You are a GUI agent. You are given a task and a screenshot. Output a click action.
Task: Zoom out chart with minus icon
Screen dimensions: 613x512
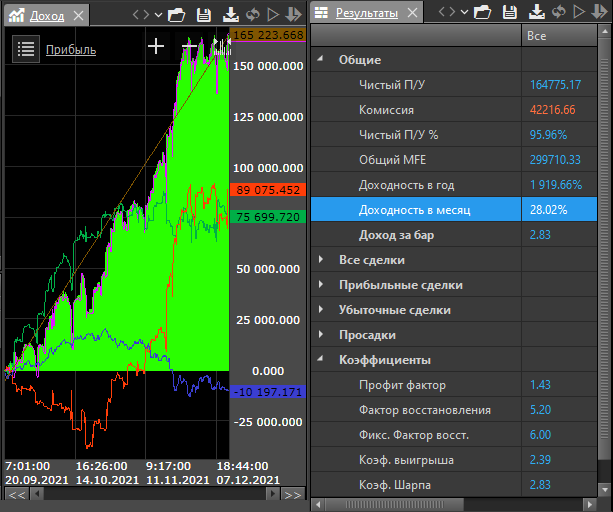point(190,47)
